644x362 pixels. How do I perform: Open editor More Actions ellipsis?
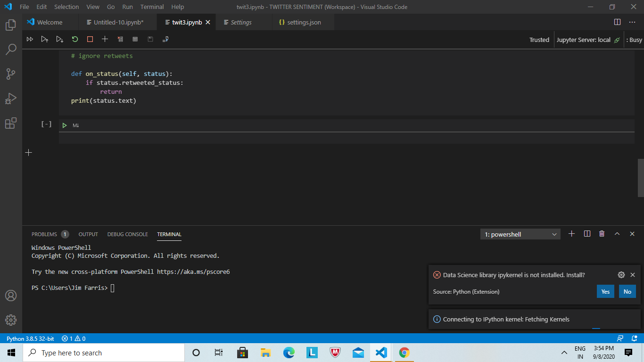click(x=632, y=22)
